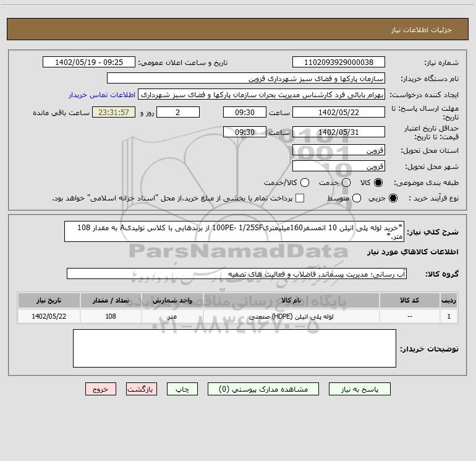The width and height of the screenshot is (476, 461).
Task: Click the price validity time 09:30 field
Action: (245, 132)
